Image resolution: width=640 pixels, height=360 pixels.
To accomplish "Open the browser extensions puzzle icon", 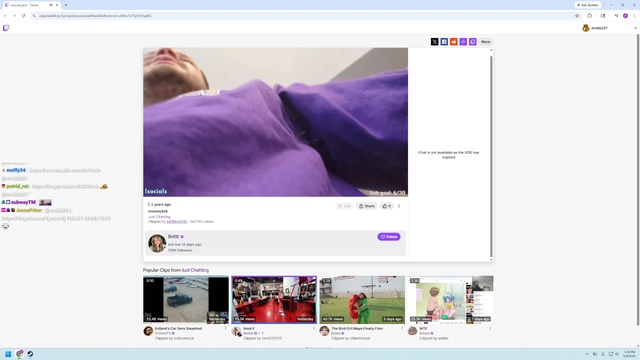I will pos(589,16).
